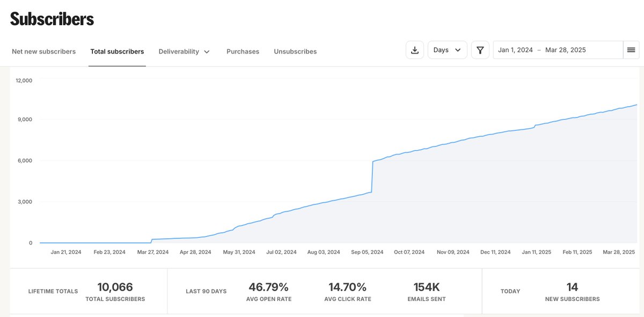The image size is (644, 317).
Task: Click the Oct 07, 2024 axis label
Action: pos(409,252)
